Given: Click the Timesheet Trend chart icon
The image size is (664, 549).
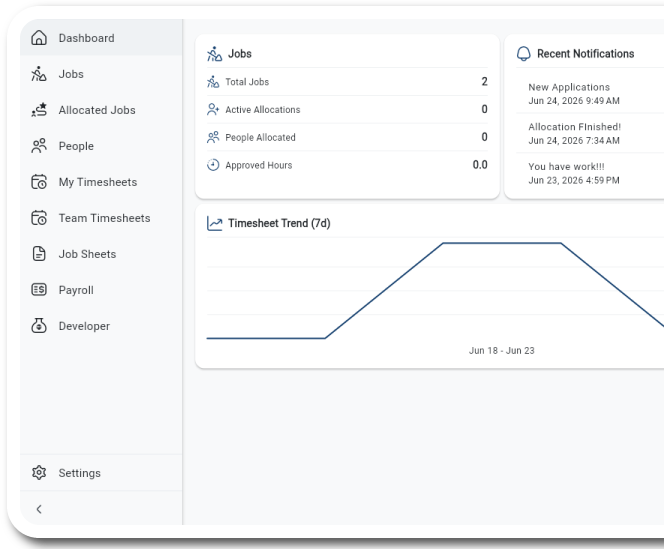Looking at the screenshot, I should [x=214, y=223].
